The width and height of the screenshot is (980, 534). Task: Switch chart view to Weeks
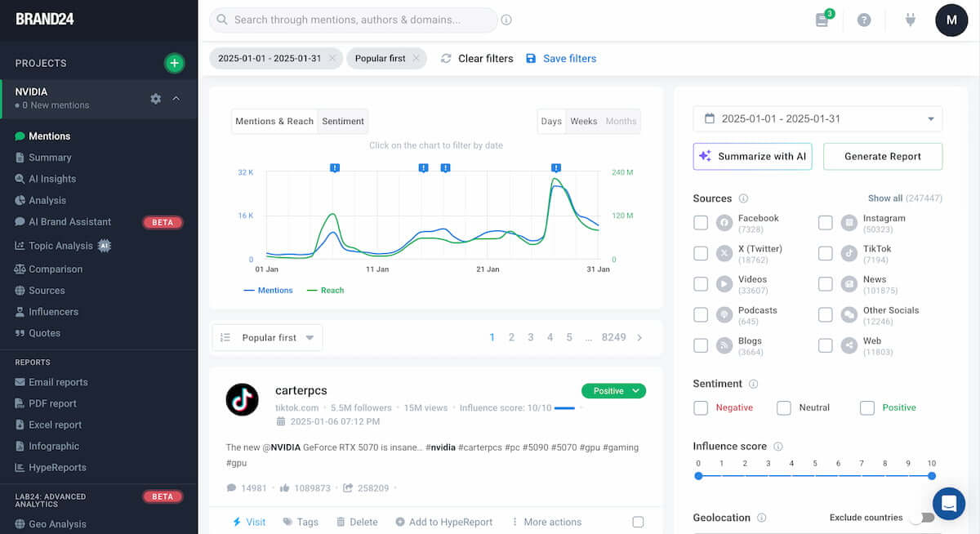(584, 121)
